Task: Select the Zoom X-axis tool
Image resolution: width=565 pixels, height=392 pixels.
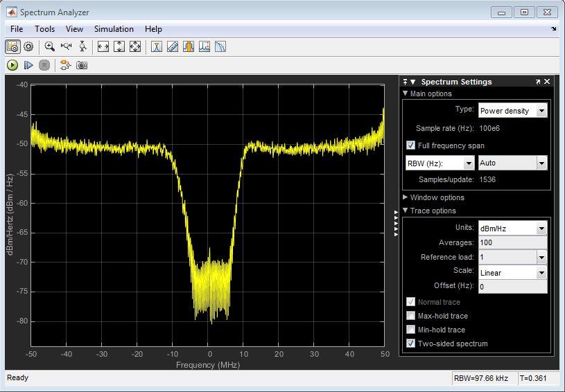Action: [67, 47]
